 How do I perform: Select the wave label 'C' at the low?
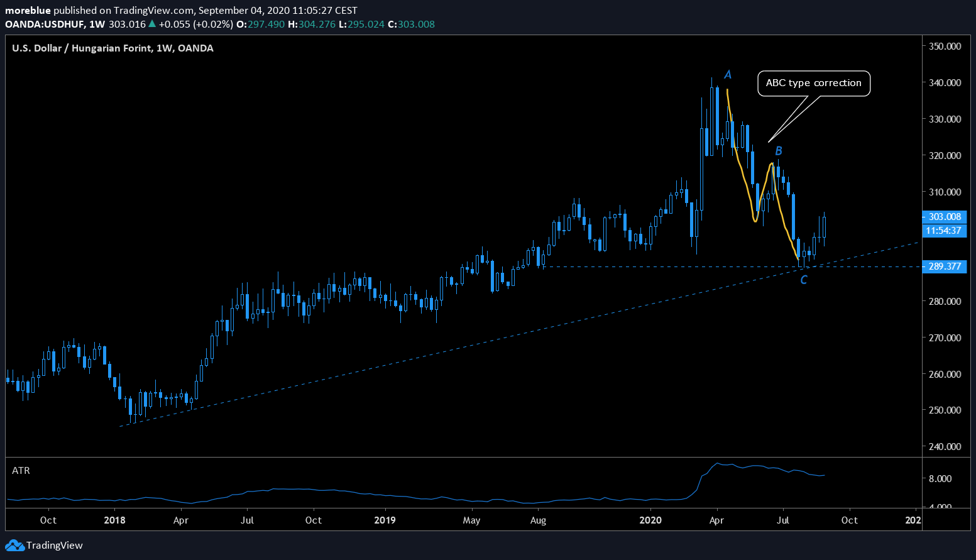[804, 280]
